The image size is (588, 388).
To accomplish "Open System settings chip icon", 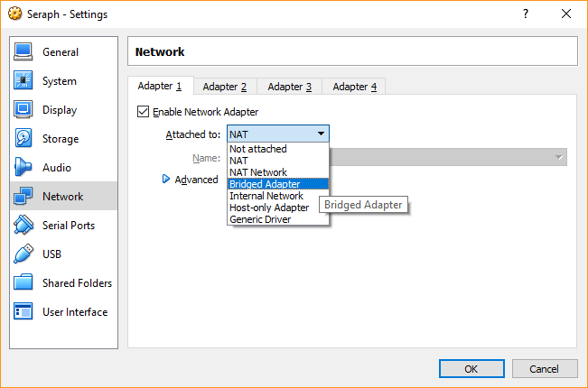I will pyautogui.click(x=23, y=81).
